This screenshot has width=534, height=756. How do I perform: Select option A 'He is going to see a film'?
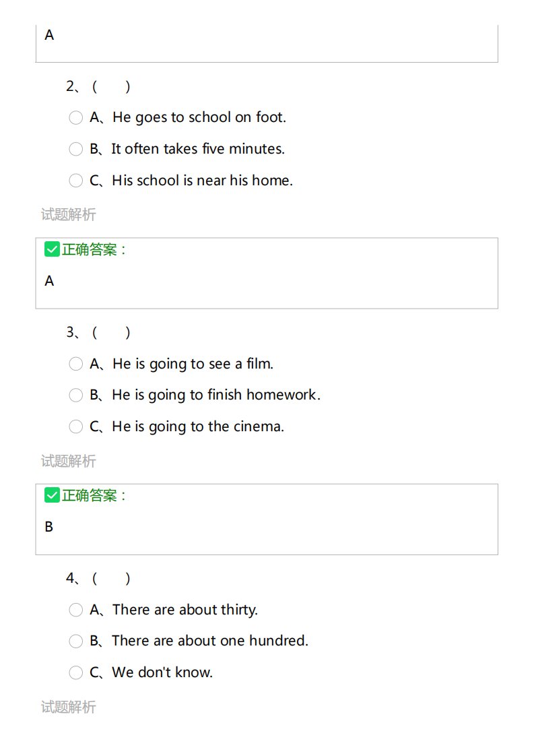click(x=75, y=364)
